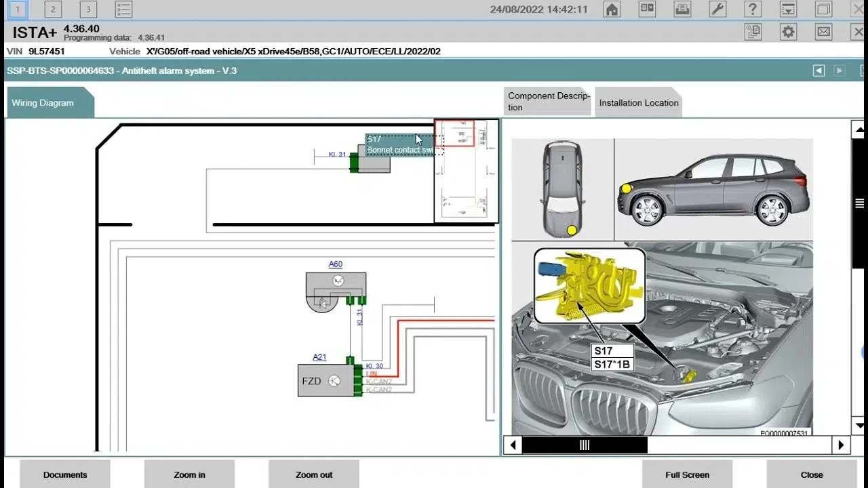This screenshot has height=488, width=868.
Task: Click the envelope feedback icon
Action: 823,31
